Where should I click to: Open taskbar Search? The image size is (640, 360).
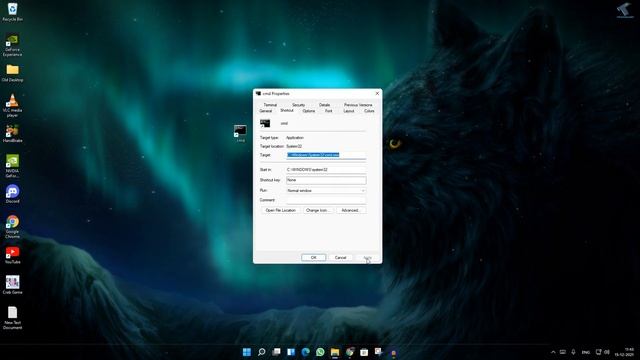(262, 352)
